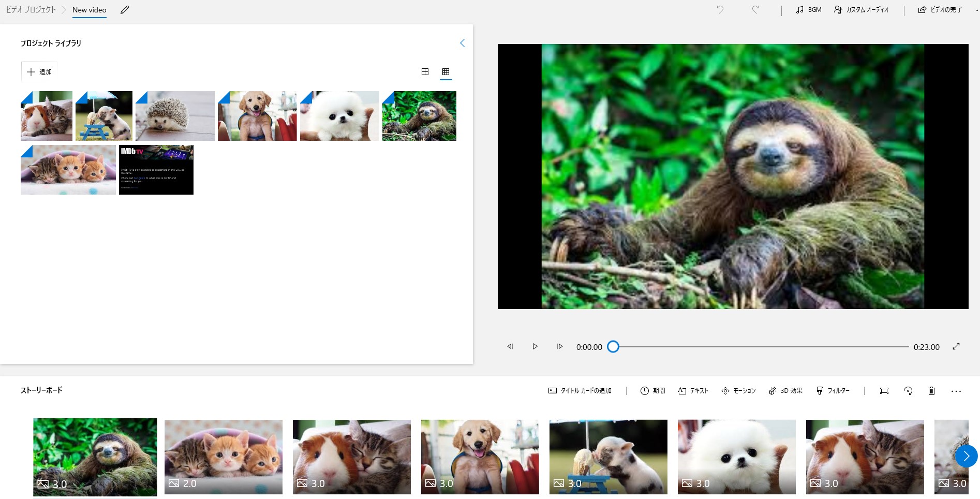Click ビデオの完了 to finish video

click(x=940, y=10)
